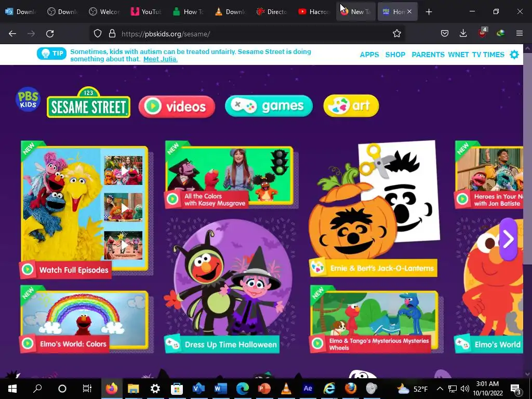Open the Elmo's World game card

click(x=489, y=286)
